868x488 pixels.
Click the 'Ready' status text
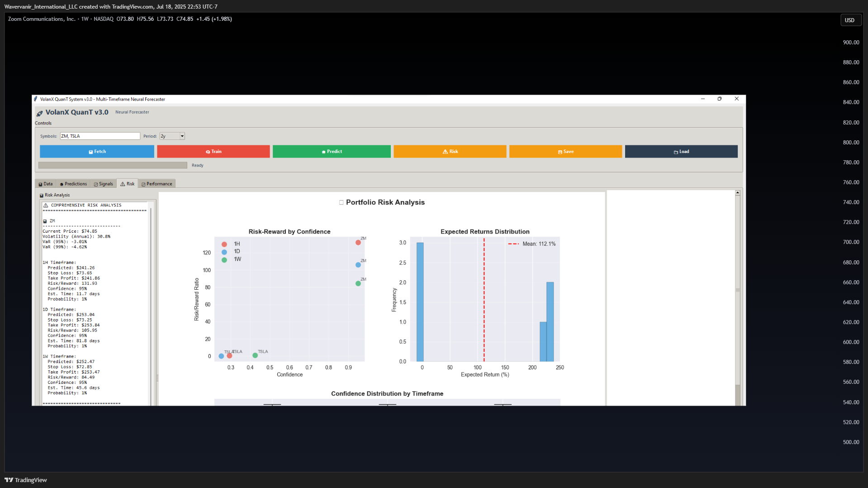click(x=198, y=165)
